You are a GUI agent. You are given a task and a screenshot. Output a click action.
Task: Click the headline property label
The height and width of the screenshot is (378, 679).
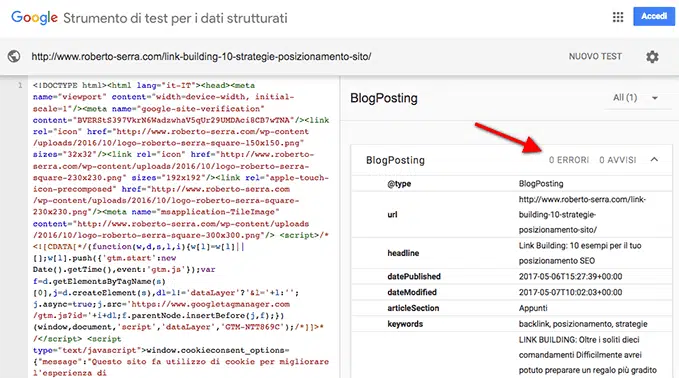coord(403,253)
